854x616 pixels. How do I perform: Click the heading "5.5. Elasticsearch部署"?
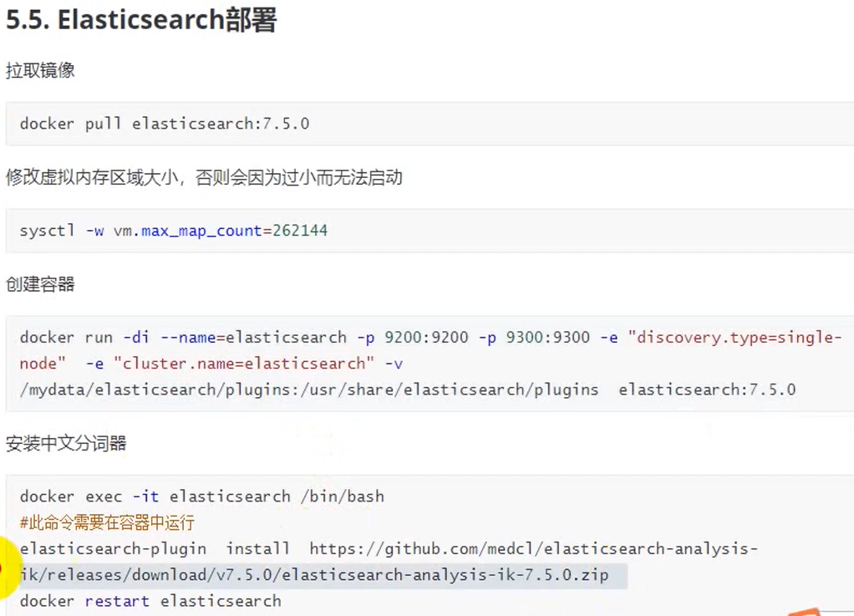click(x=141, y=19)
